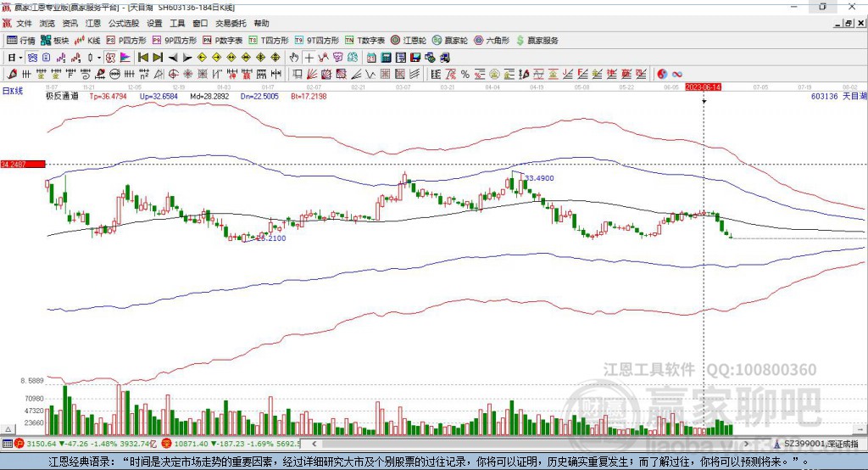Open the 工具 menu
This screenshot has width=868, height=470.
(x=177, y=23)
